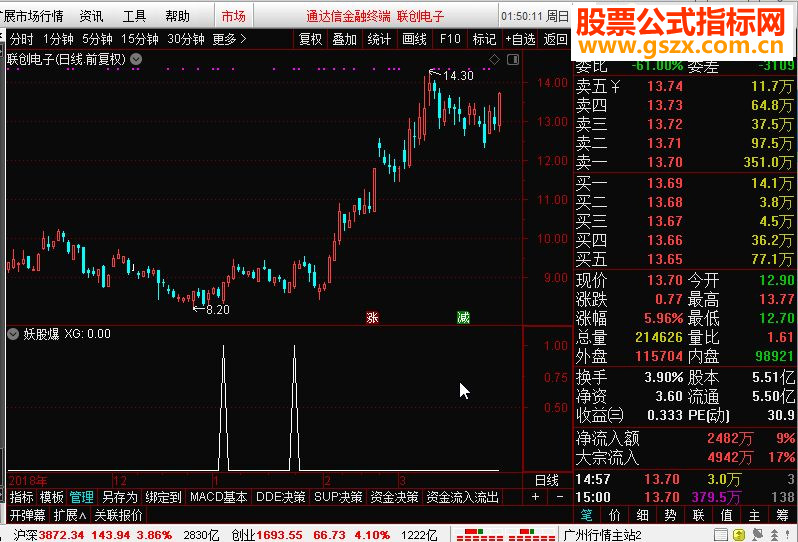Open the 妖股爆 indicator dropdown arrow
Screen dimensions: 798x542
(x=13, y=334)
